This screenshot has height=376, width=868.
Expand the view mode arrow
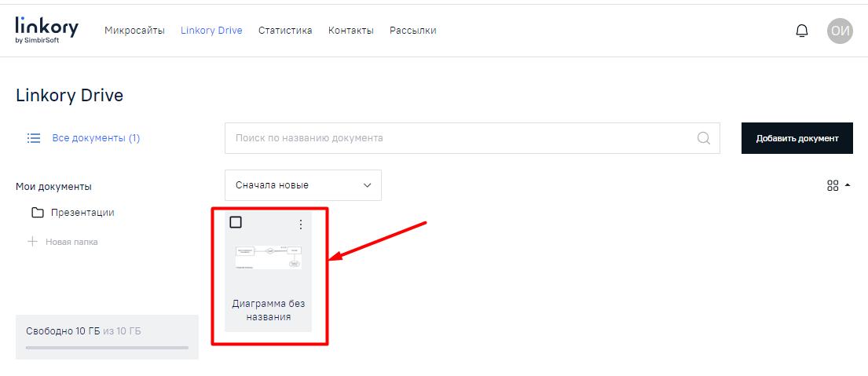click(848, 186)
